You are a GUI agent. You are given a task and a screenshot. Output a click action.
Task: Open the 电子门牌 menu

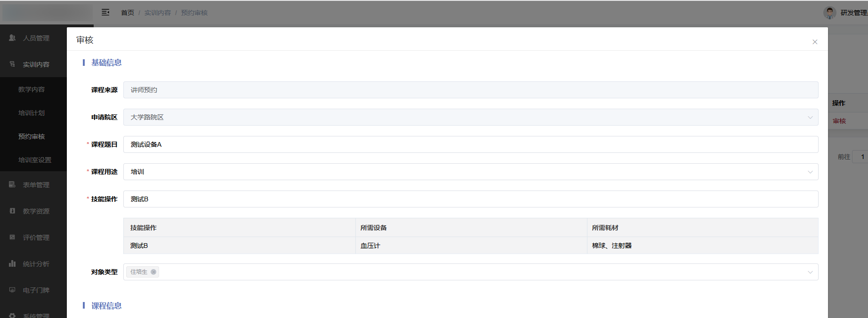pyautogui.click(x=33, y=290)
